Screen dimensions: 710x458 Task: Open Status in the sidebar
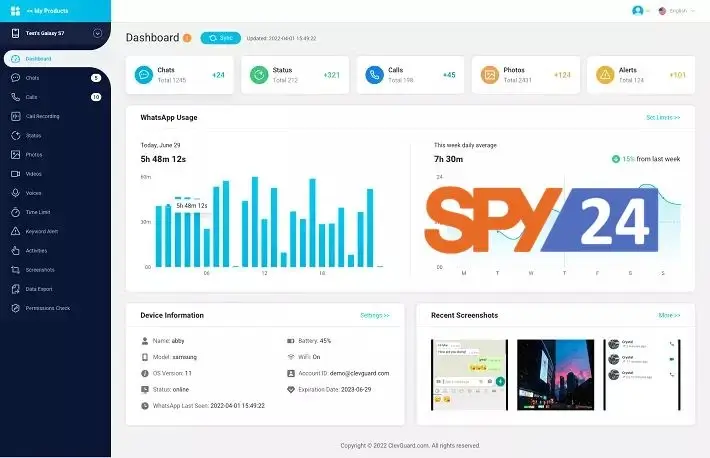tap(55, 135)
